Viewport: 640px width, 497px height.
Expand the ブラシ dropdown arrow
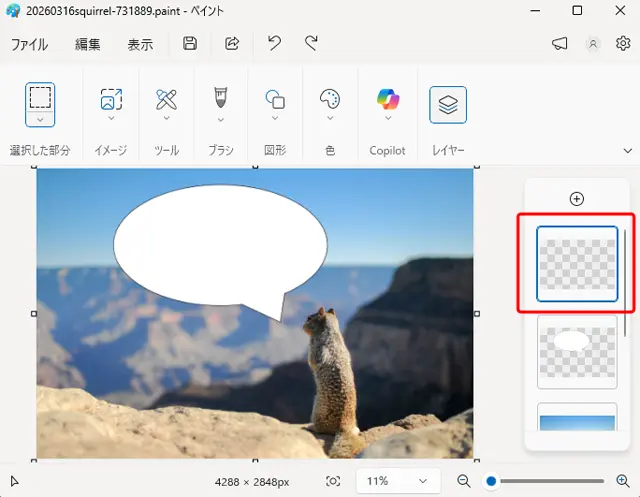[221, 120]
